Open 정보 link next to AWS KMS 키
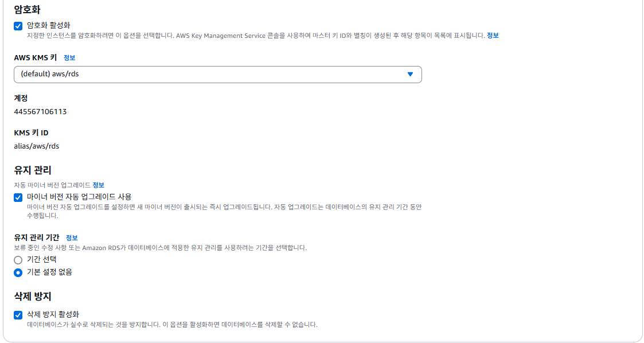 69,58
